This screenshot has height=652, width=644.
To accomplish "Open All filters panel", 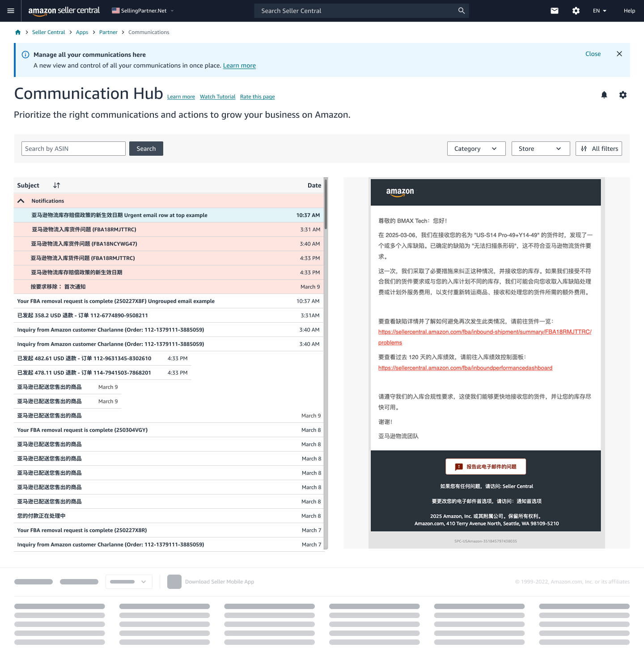I will tap(599, 149).
